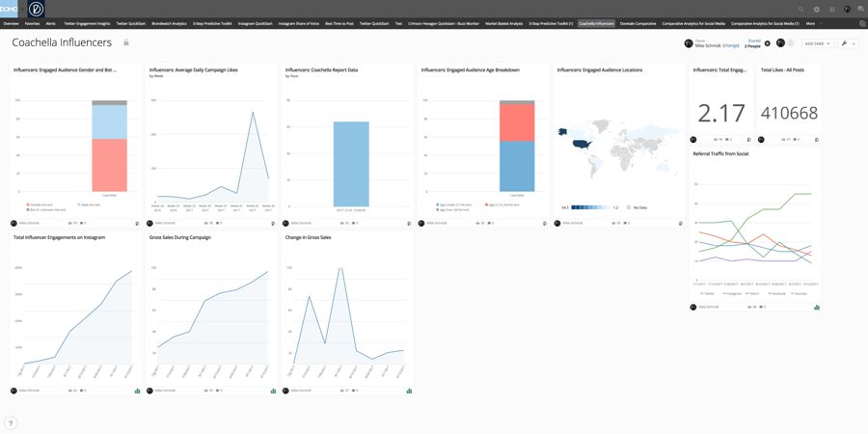The width and height of the screenshot is (868, 434).
Task: Click owner Mike Schmidt's avatar in header
Action: [x=689, y=43]
